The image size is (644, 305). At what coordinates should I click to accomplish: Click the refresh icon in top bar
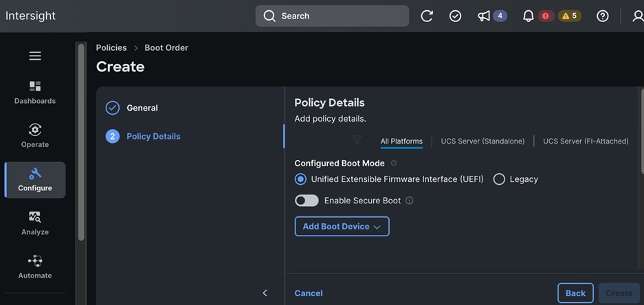point(427,16)
